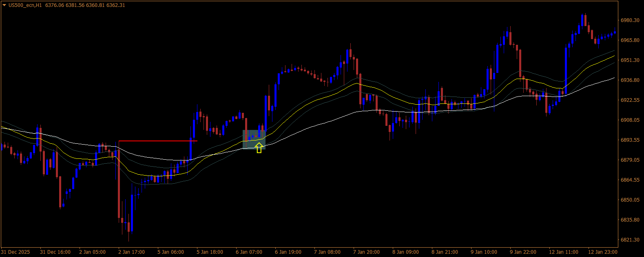Click the 6879.05 price scale label

coord(629,160)
